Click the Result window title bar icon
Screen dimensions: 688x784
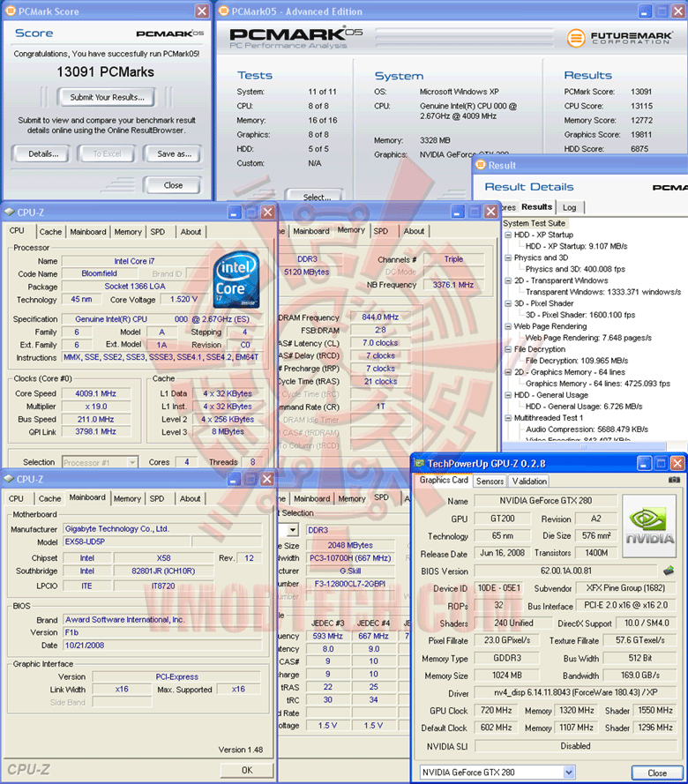pyautogui.click(x=481, y=165)
